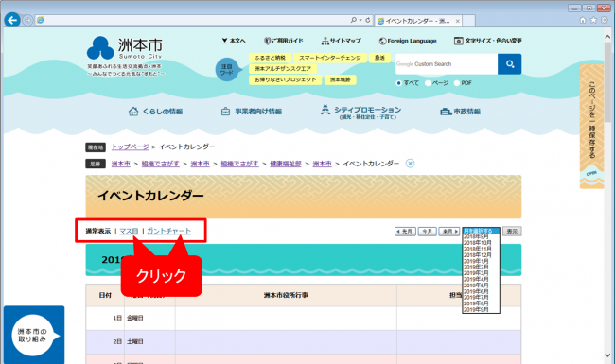This screenshot has height=364, width=615.
Task: Jump to 本文へ skip link
Action: (x=234, y=41)
